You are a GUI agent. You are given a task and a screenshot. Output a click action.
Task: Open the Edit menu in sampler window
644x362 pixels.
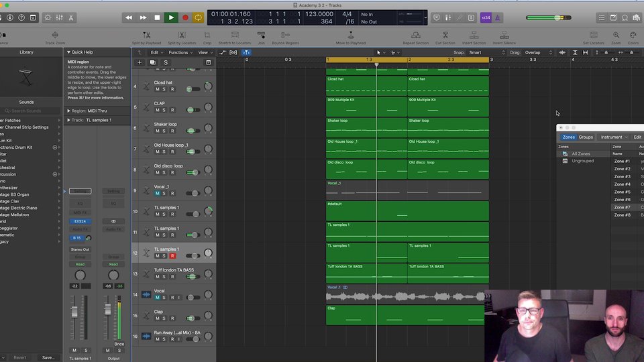point(637,137)
